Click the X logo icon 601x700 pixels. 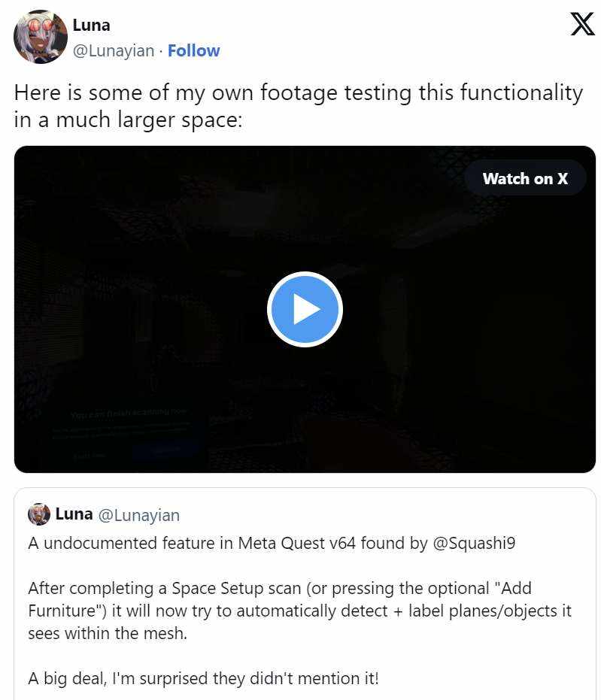[581, 24]
